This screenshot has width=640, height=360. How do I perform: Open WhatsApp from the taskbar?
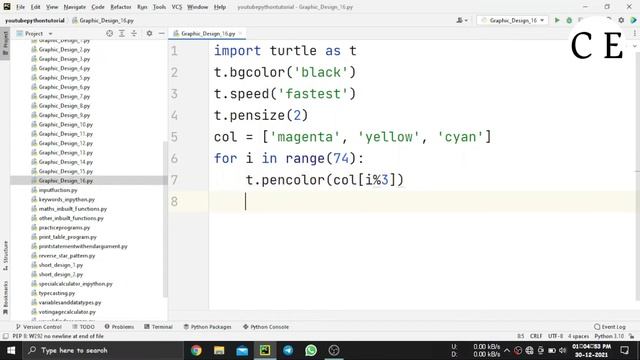tap(311, 350)
